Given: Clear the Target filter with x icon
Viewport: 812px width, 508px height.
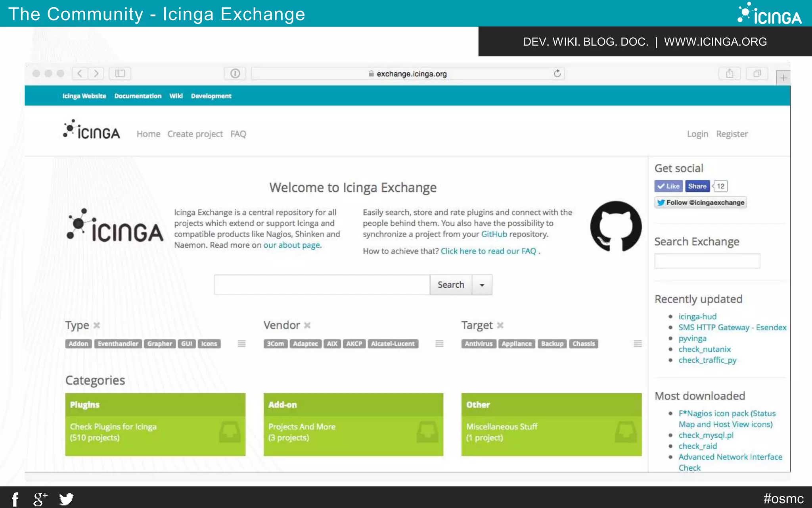Looking at the screenshot, I should (x=500, y=325).
